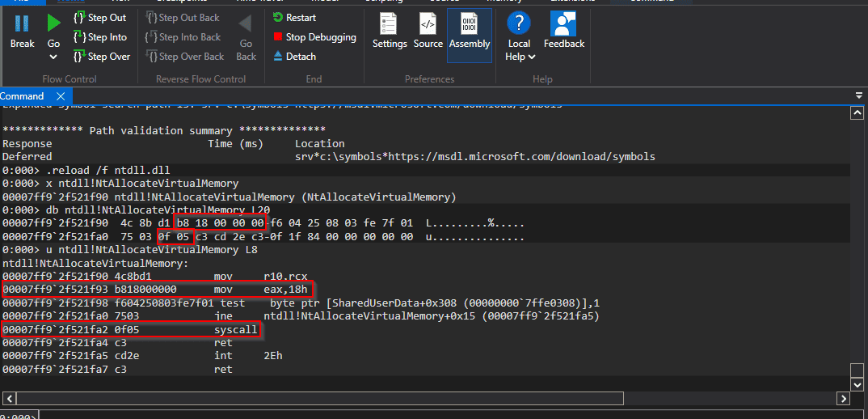Click the green Go arrow
The height and width of the screenshot is (419, 868).
[53, 23]
